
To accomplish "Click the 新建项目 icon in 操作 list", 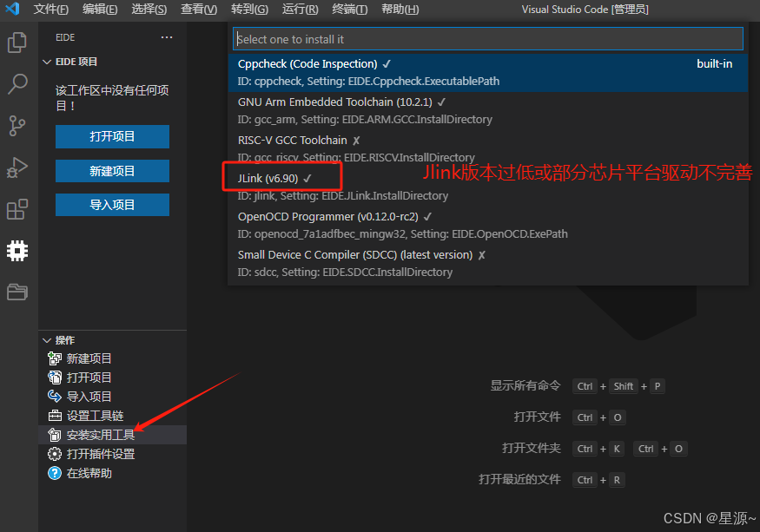I will (x=54, y=358).
